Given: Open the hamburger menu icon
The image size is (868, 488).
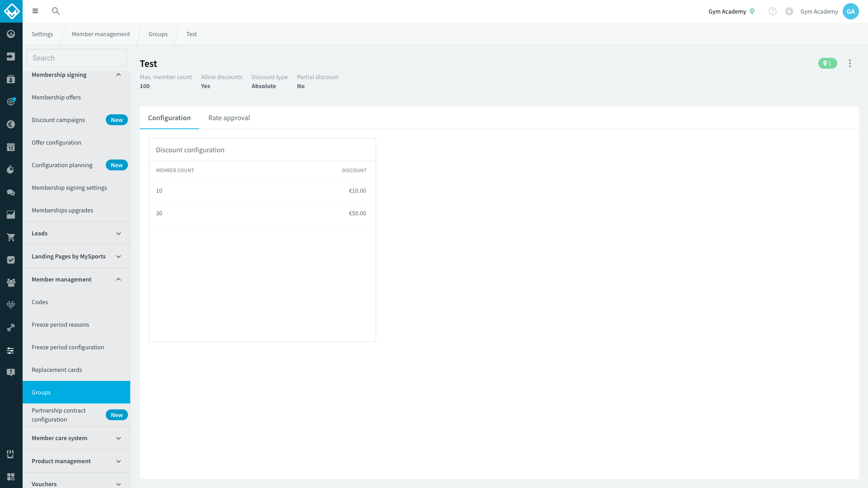Looking at the screenshot, I should click(35, 11).
